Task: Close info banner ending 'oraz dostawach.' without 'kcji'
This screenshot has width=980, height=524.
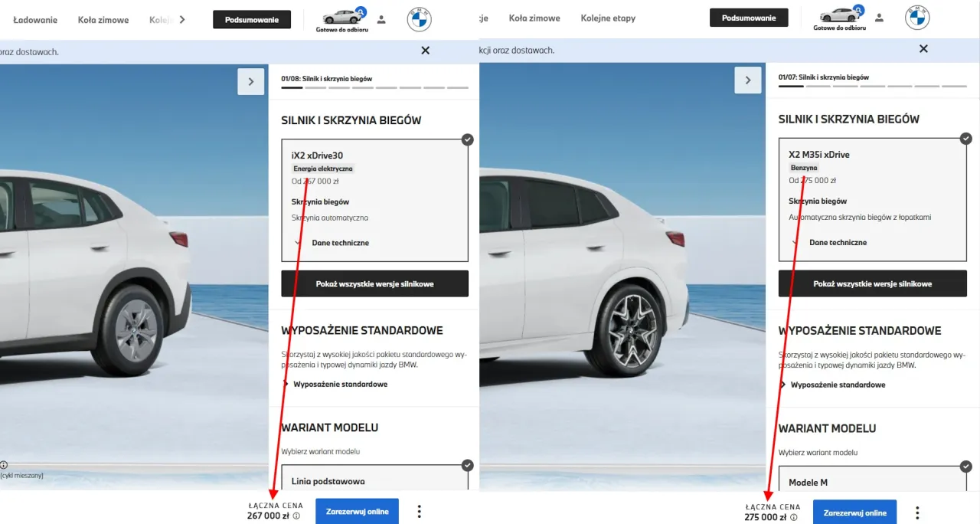Action: coord(426,51)
